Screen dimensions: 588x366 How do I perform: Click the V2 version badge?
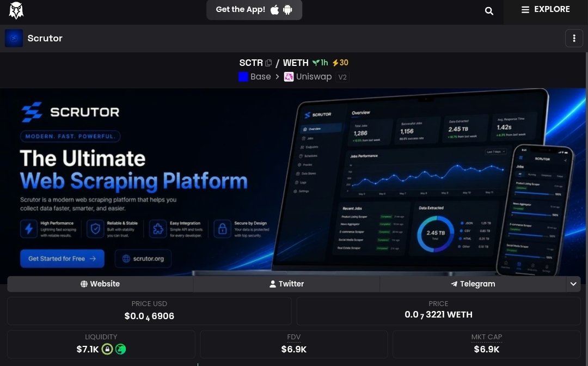click(342, 77)
